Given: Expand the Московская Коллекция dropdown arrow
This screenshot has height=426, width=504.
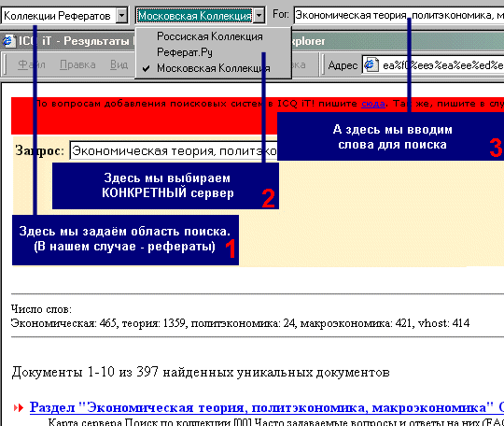Looking at the screenshot, I should click(259, 16).
